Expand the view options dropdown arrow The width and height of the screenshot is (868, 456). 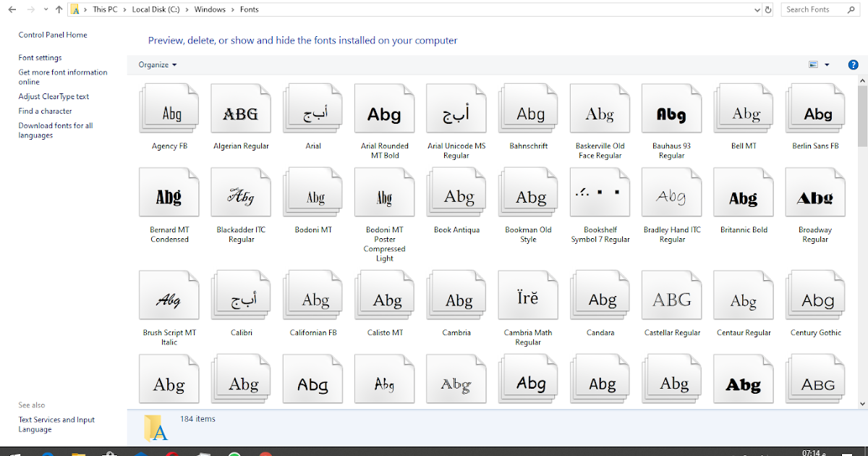pos(827,64)
